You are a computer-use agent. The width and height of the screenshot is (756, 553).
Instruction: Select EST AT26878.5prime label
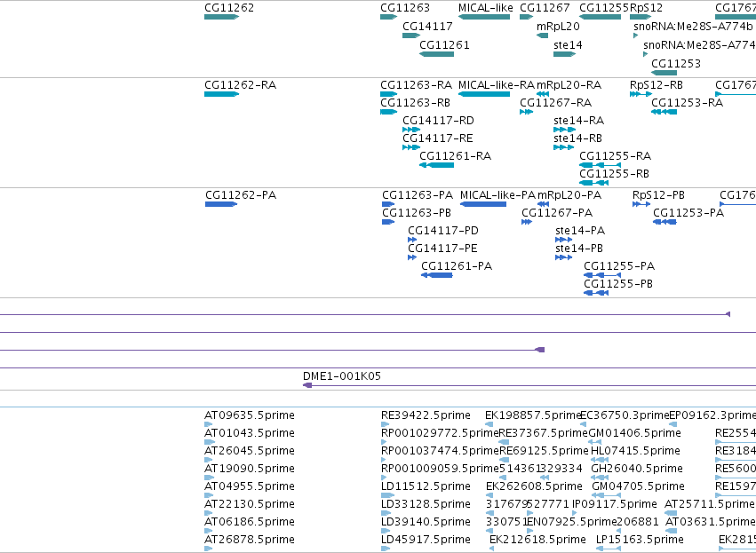click(250, 539)
